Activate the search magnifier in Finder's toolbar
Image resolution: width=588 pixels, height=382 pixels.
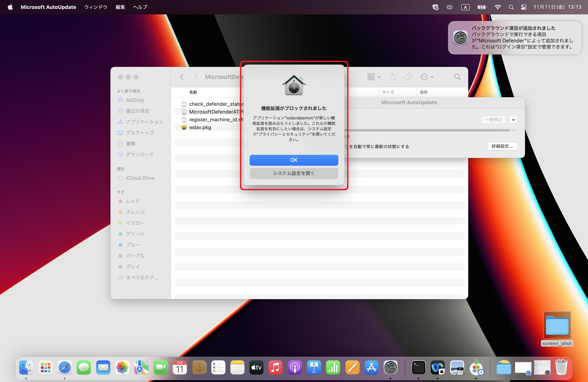[457, 77]
